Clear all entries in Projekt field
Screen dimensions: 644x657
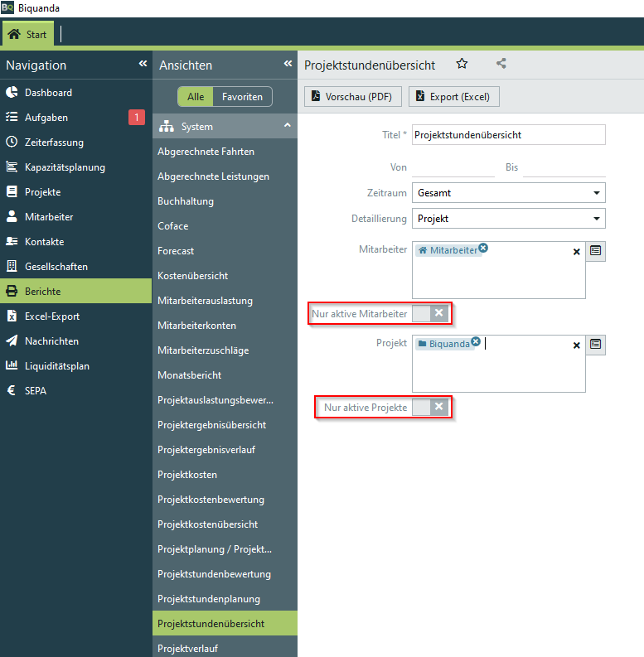click(x=577, y=345)
